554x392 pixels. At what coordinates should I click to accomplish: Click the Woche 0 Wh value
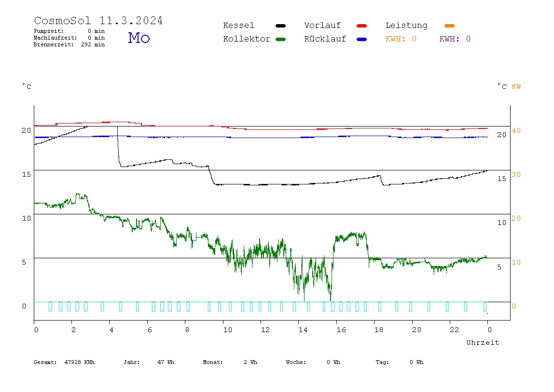tap(313, 362)
